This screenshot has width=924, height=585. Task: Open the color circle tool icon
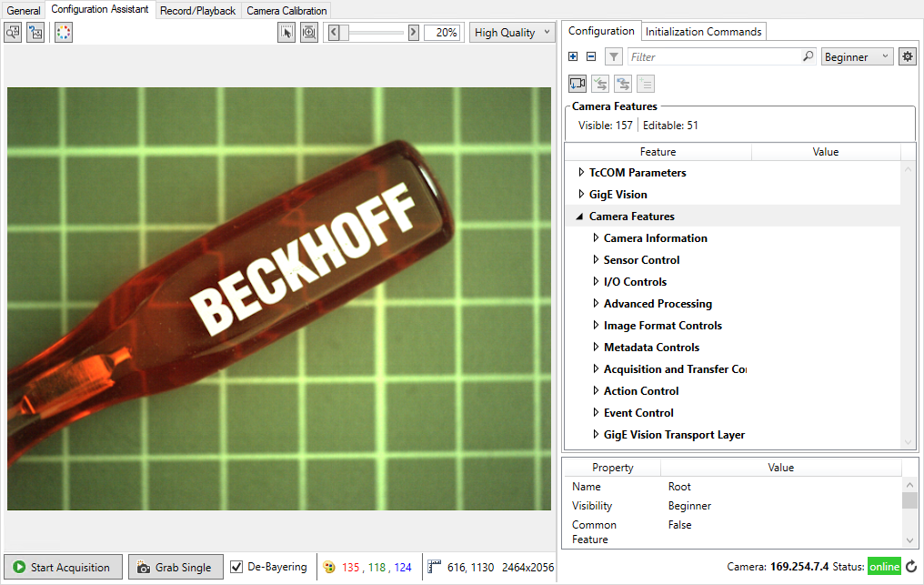[63, 33]
